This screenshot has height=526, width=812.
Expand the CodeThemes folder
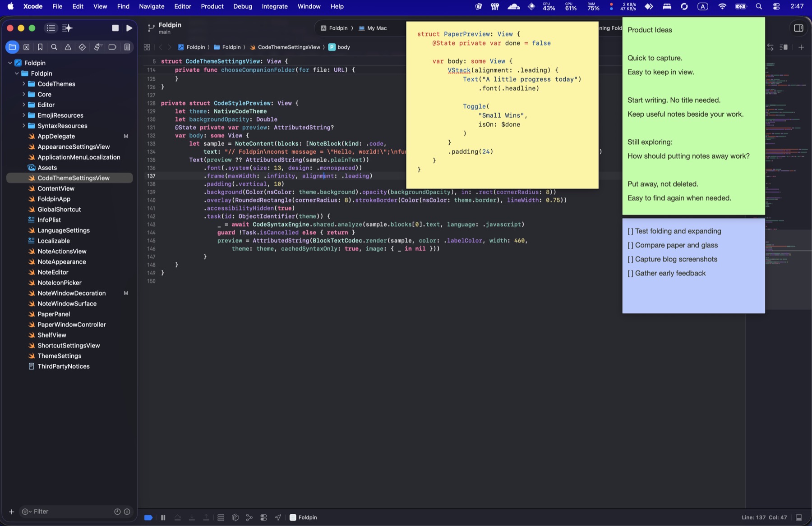coord(23,84)
